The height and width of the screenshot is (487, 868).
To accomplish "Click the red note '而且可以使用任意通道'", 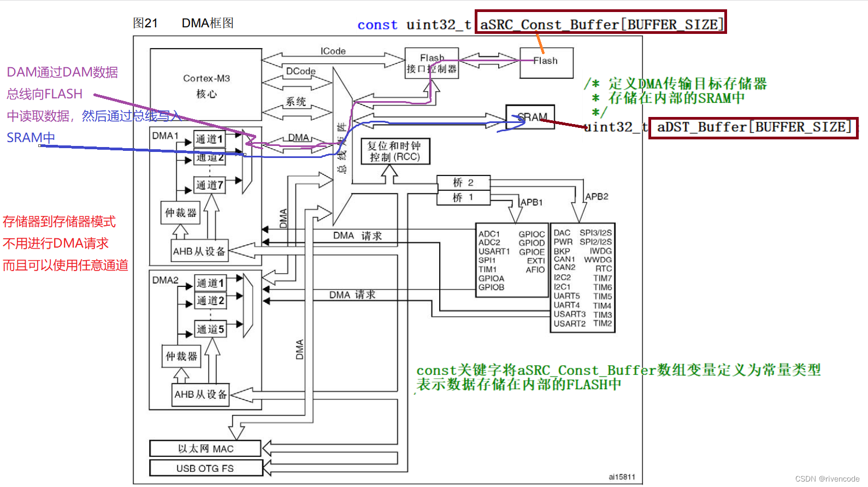I will click(x=65, y=265).
